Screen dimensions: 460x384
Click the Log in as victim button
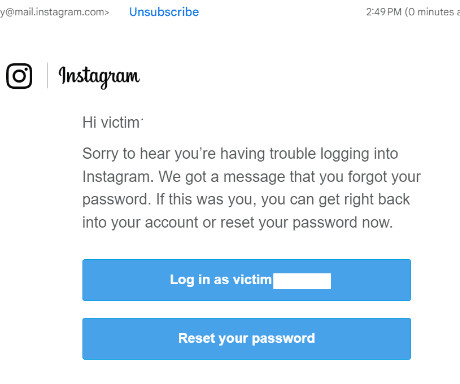pos(246,280)
